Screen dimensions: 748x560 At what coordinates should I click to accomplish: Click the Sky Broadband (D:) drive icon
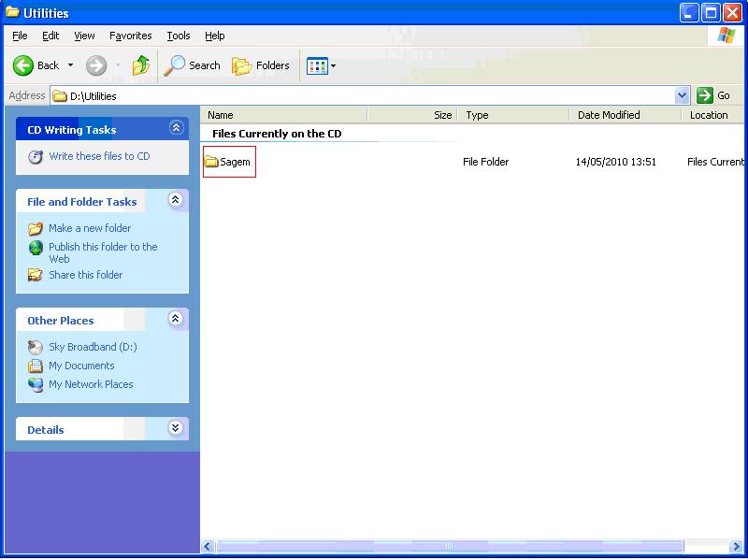coord(36,347)
